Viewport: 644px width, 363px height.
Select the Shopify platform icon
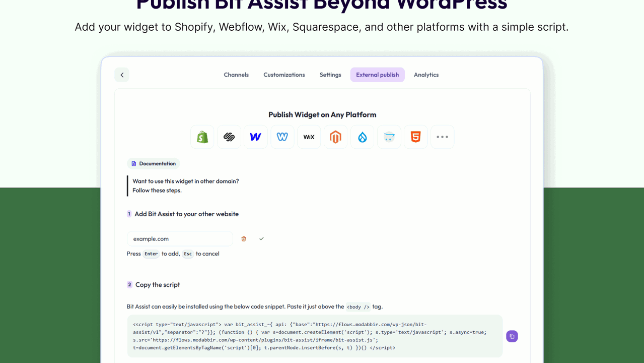202,137
